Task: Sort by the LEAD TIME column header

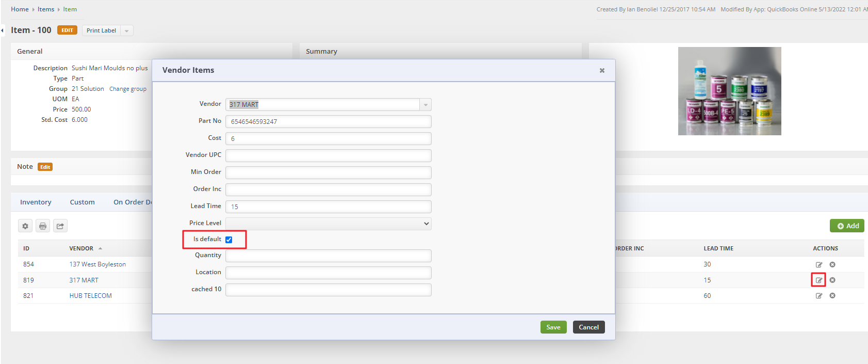Action: (x=718, y=248)
